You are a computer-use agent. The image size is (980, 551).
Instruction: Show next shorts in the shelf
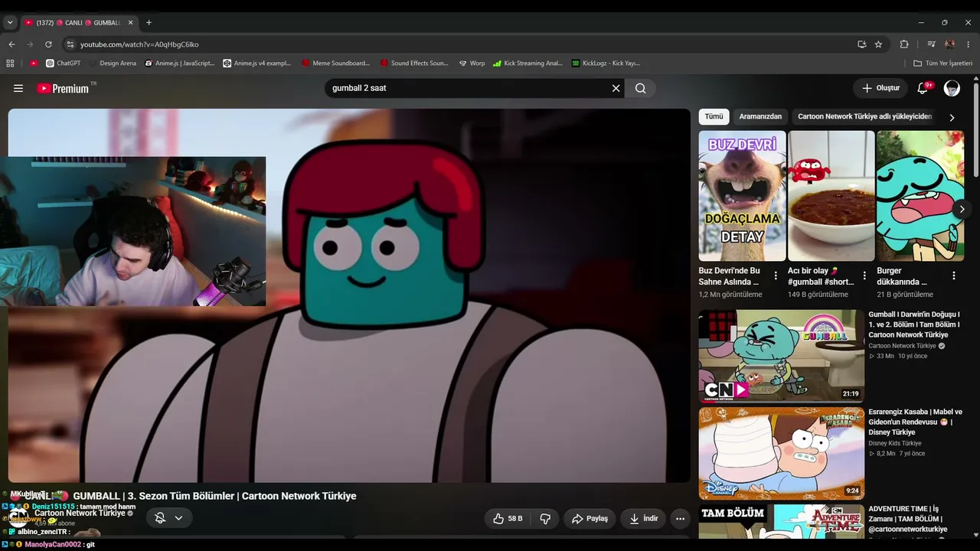[962, 209]
